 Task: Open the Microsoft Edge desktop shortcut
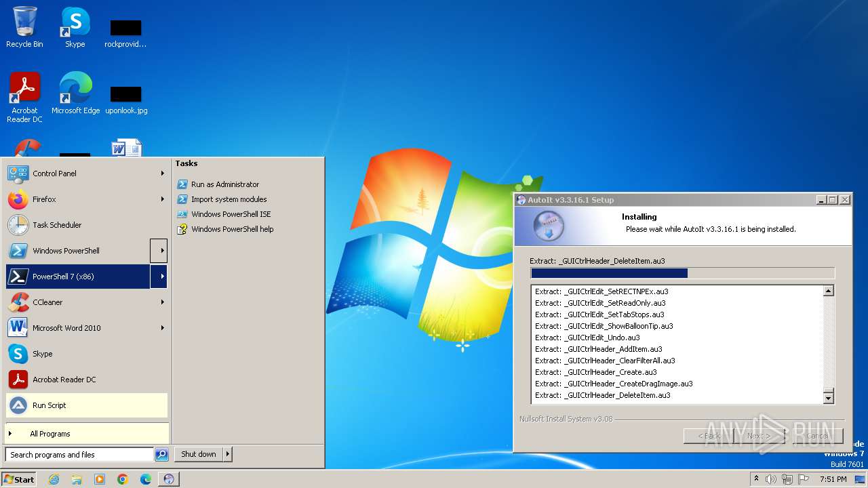point(75,93)
